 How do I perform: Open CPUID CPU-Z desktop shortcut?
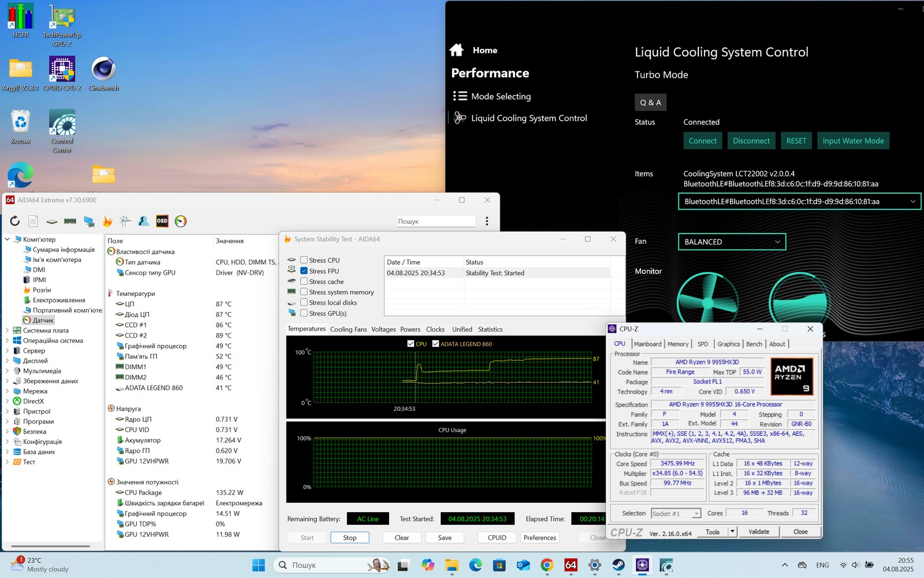coord(62,73)
